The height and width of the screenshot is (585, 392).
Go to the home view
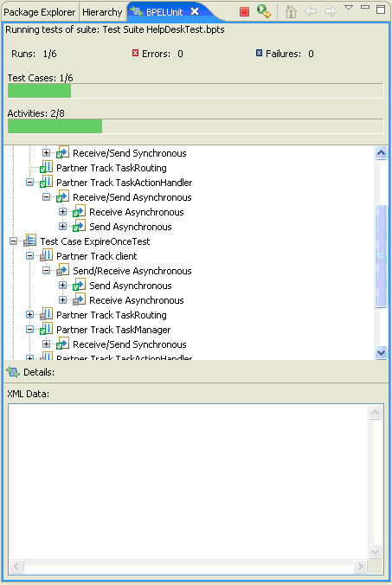pos(291,11)
